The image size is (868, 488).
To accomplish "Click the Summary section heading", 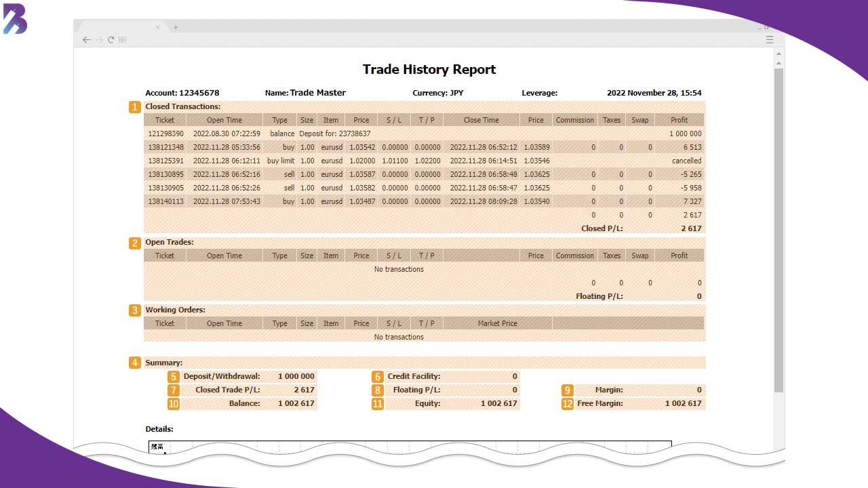I will pos(164,363).
